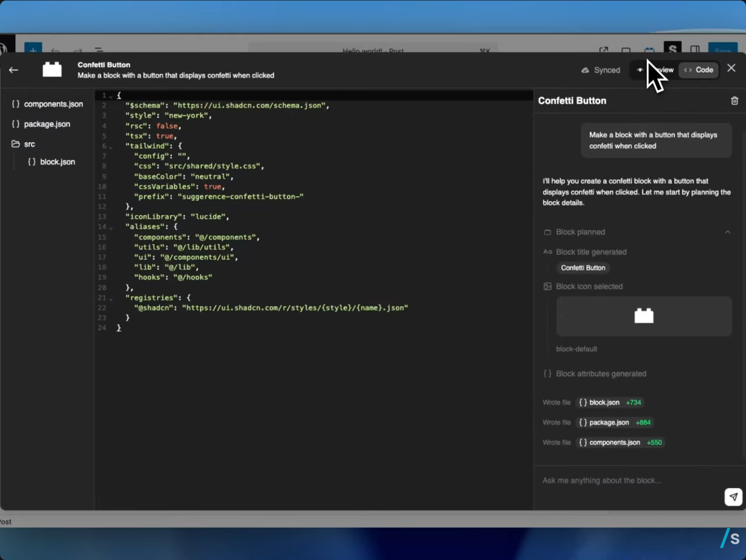This screenshot has height=560, width=746.
Task: Switch to the Preview view
Action: [x=655, y=70]
